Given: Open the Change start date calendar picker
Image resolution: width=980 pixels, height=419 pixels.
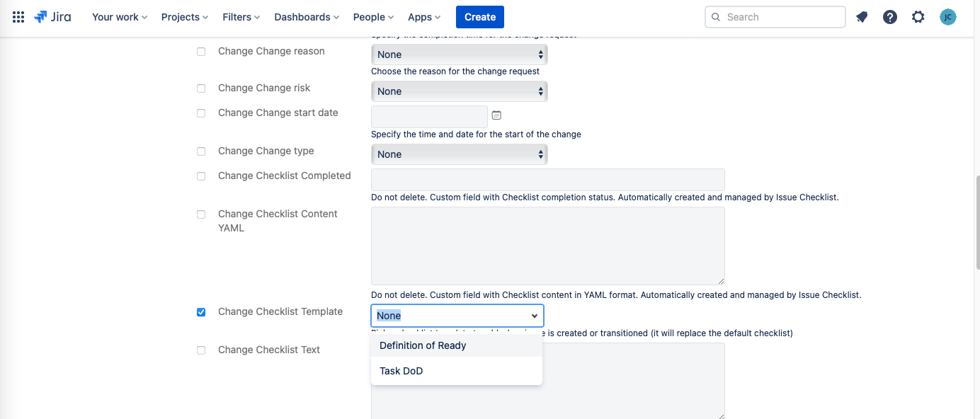Looking at the screenshot, I should coord(496,115).
